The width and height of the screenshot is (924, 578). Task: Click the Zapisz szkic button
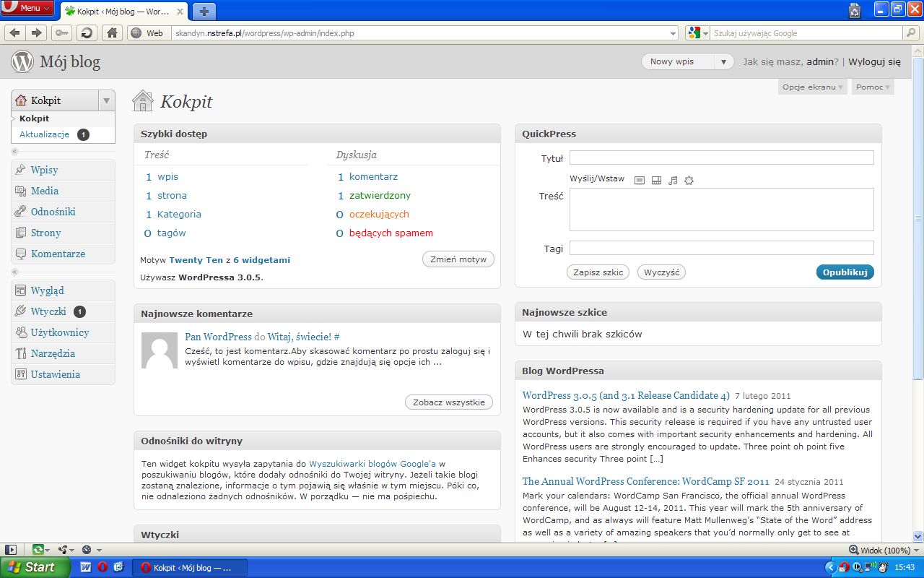pyautogui.click(x=598, y=272)
